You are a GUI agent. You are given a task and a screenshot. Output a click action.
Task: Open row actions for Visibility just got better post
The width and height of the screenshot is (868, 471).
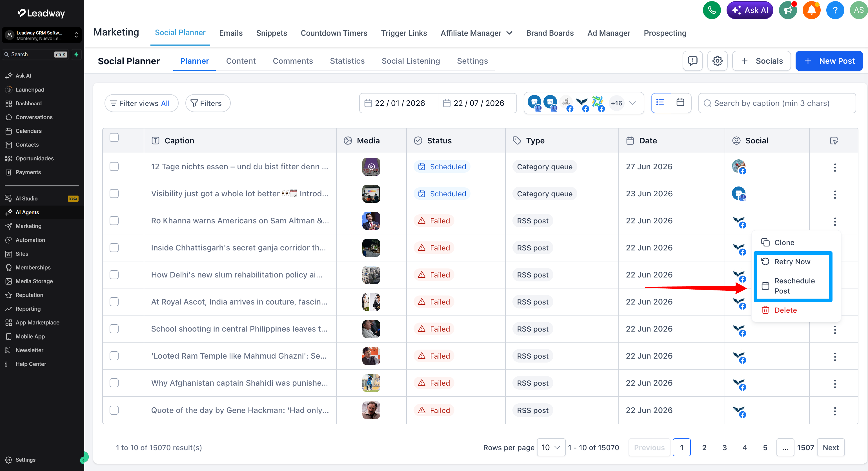click(835, 194)
